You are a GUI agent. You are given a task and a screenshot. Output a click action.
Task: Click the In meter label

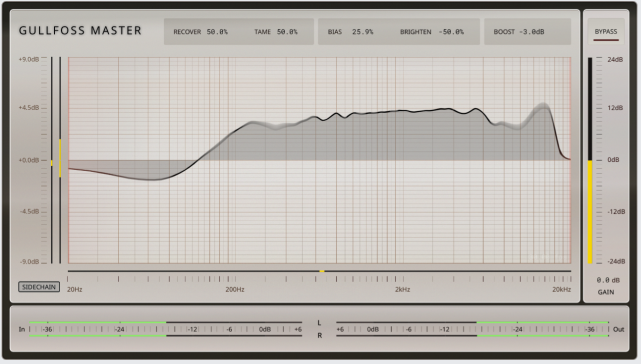(x=22, y=329)
